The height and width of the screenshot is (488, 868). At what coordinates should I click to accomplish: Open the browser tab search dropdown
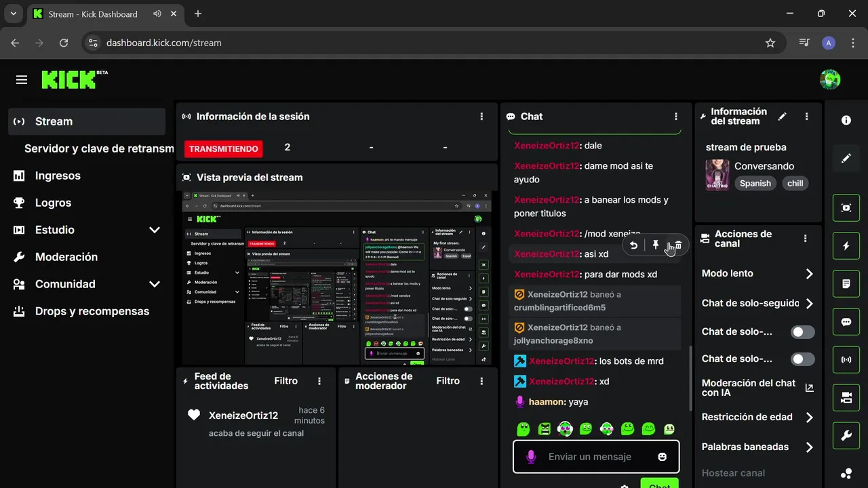(x=14, y=14)
